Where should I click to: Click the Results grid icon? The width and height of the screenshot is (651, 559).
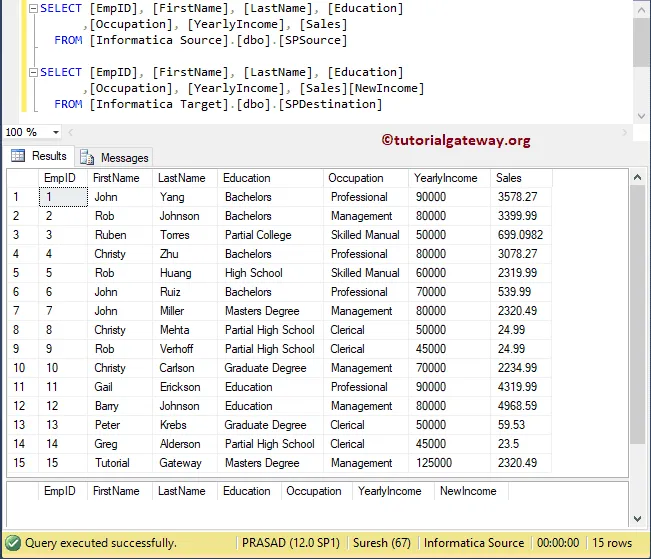click(x=18, y=156)
